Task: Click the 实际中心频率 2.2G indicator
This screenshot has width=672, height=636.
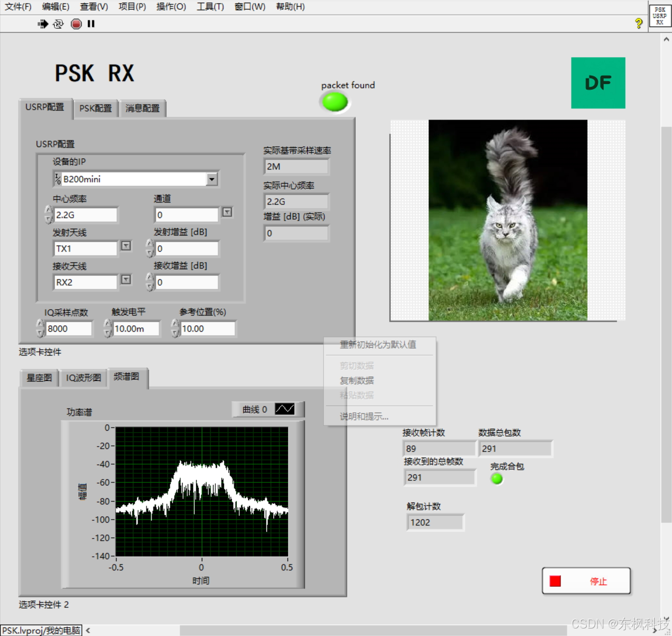Action: pyautogui.click(x=296, y=202)
